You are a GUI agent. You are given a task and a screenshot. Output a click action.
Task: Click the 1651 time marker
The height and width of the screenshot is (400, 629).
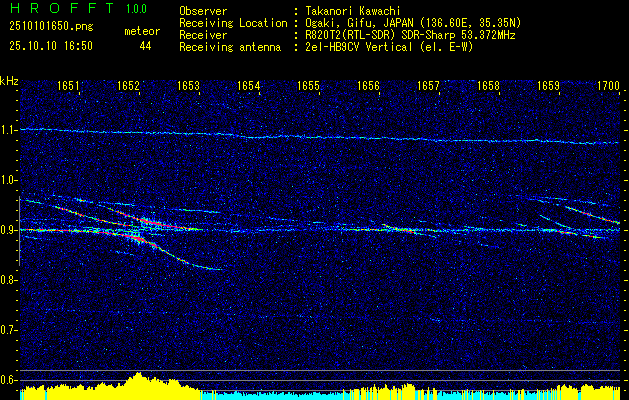pyautogui.click(x=68, y=87)
